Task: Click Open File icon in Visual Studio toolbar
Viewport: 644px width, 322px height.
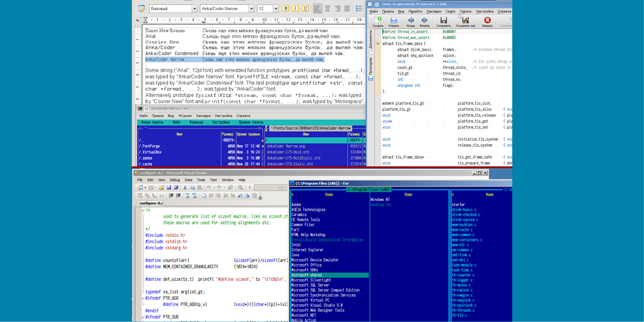Action: (161, 187)
